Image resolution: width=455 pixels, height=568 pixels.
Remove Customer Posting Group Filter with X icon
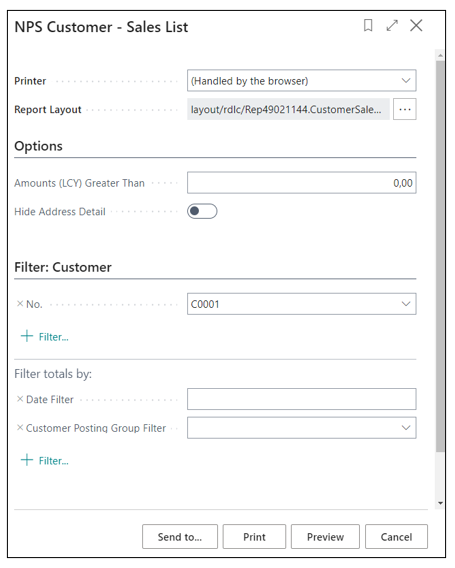click(20, 427)
